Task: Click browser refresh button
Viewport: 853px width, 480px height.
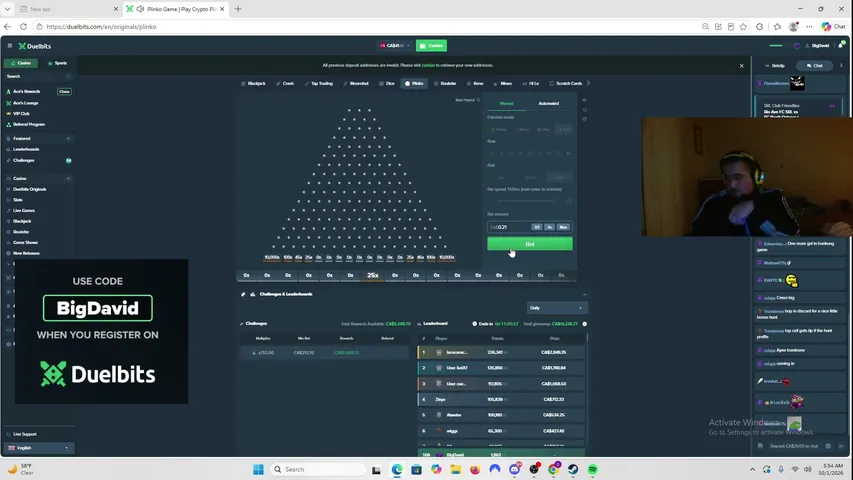Action: tap(23, 26)
